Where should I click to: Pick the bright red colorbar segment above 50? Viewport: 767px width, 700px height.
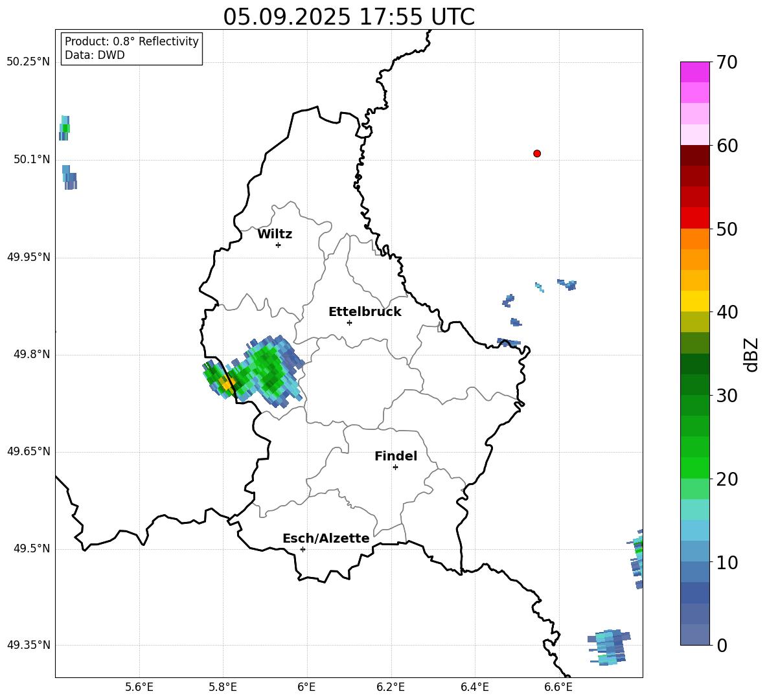click(x=694, y=218)
